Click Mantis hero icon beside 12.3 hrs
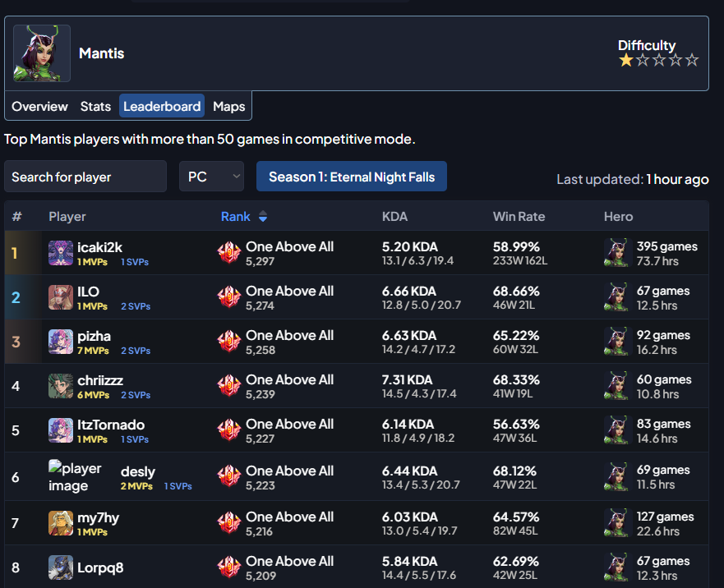 click(x=617, y=567)
